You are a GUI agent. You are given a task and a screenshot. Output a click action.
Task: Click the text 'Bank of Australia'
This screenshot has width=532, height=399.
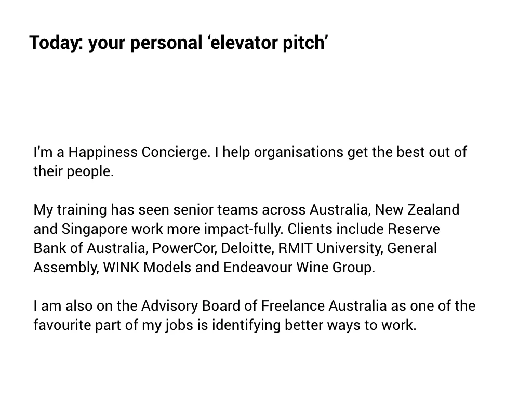pyautogui.click(x=89, y=248)
